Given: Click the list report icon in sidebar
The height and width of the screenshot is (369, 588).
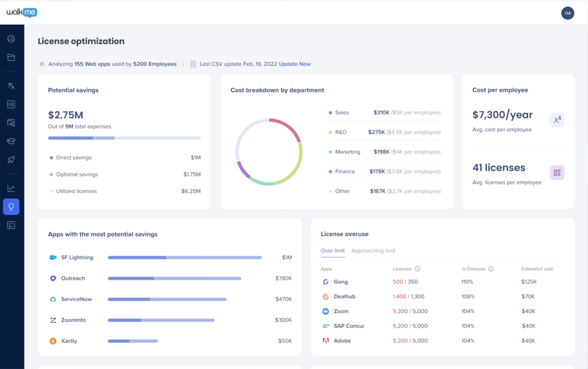Looking at the screenshot, I should tap(11, 104).
